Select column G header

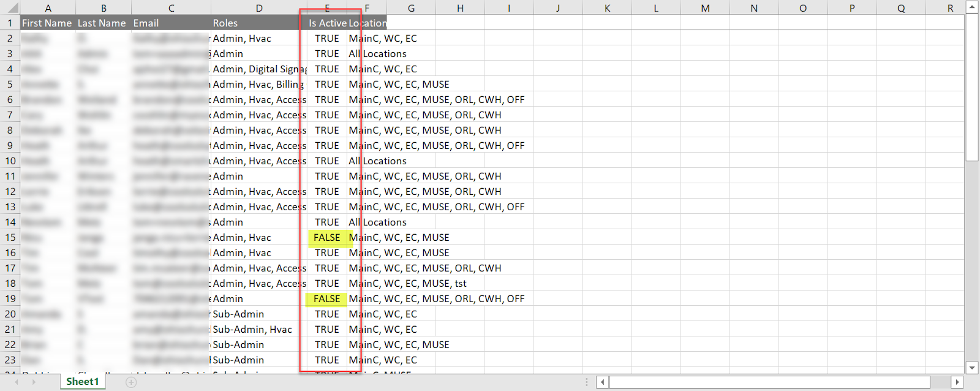click(x=411, y=8)
